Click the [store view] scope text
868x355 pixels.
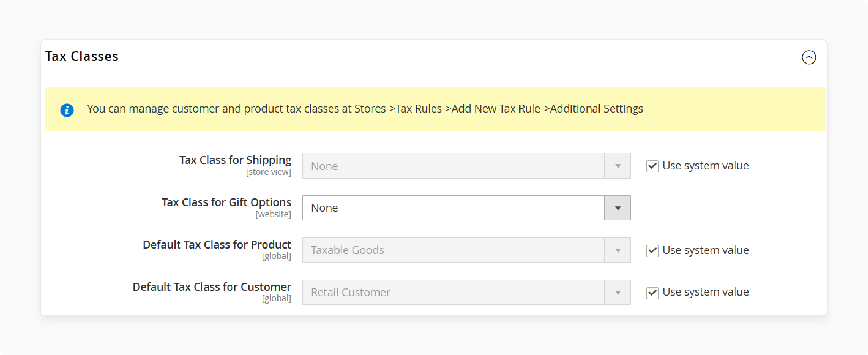tap(268, 172)
